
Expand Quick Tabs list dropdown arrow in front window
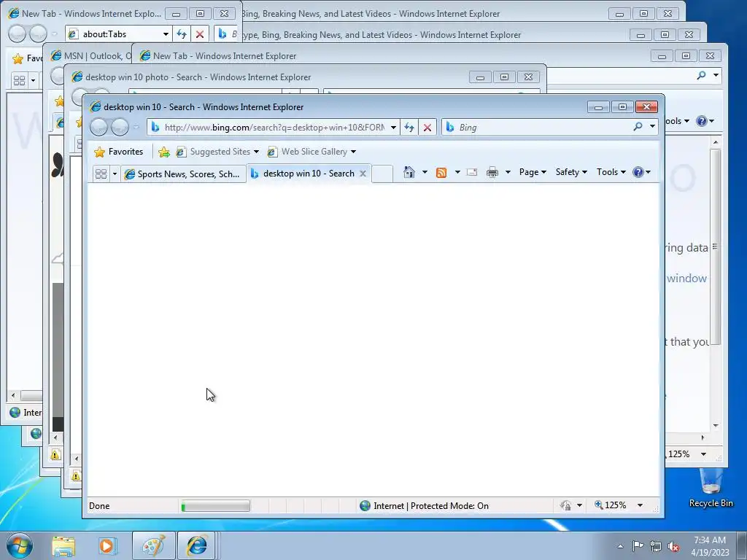[115, 174]
